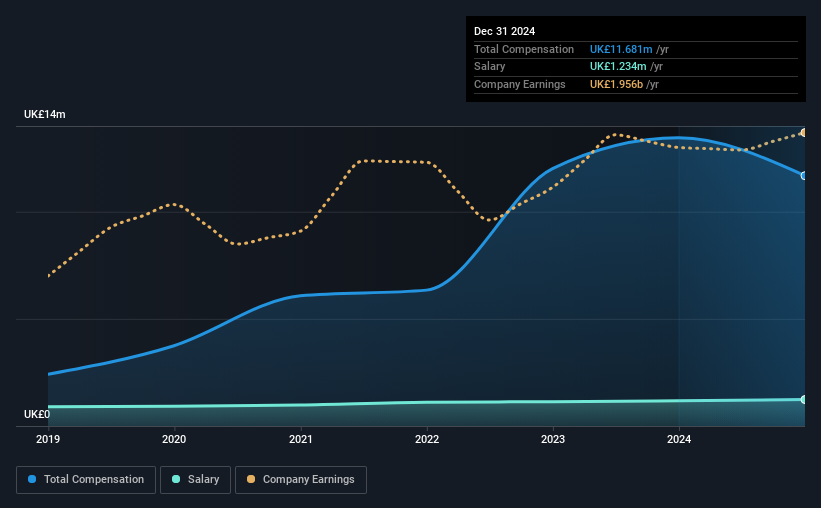Image resolution: width=821 pixels, height=508 pixels.
Task: Click the UK£11.681m total compensation value
Action: coord(621,49)
